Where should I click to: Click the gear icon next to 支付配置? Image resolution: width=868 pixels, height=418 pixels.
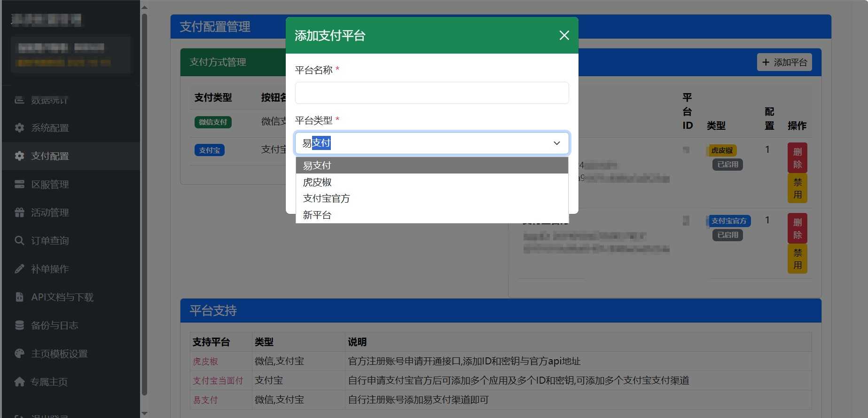click(19, 156)
